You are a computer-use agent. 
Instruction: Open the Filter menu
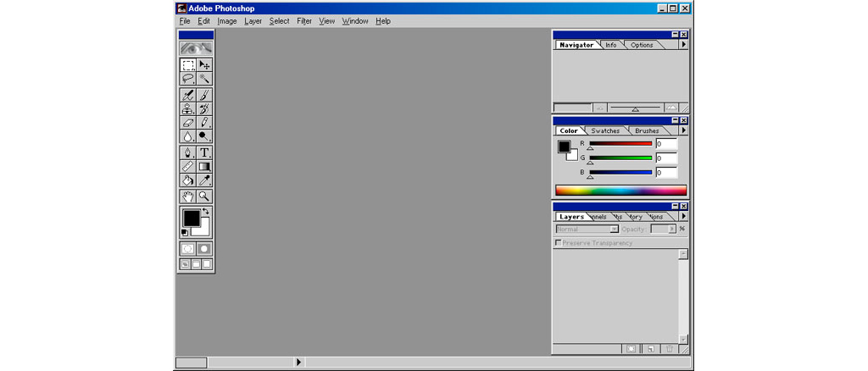click(304, 21)
